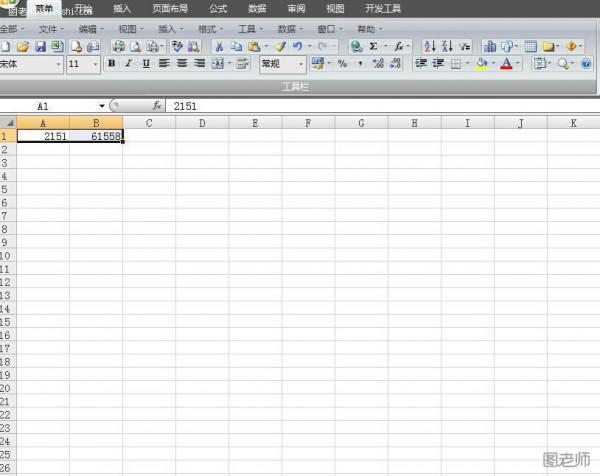Click the Format Painter brush icon
This screenshot has height=476, width=600.
[x=281, y=46]
